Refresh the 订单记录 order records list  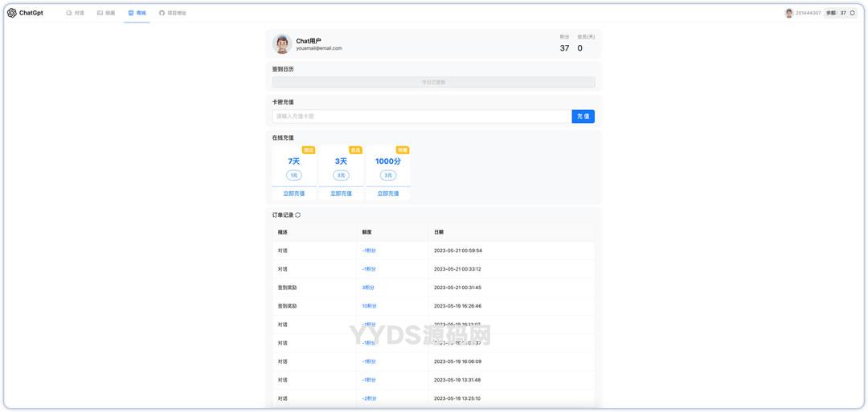298,215
